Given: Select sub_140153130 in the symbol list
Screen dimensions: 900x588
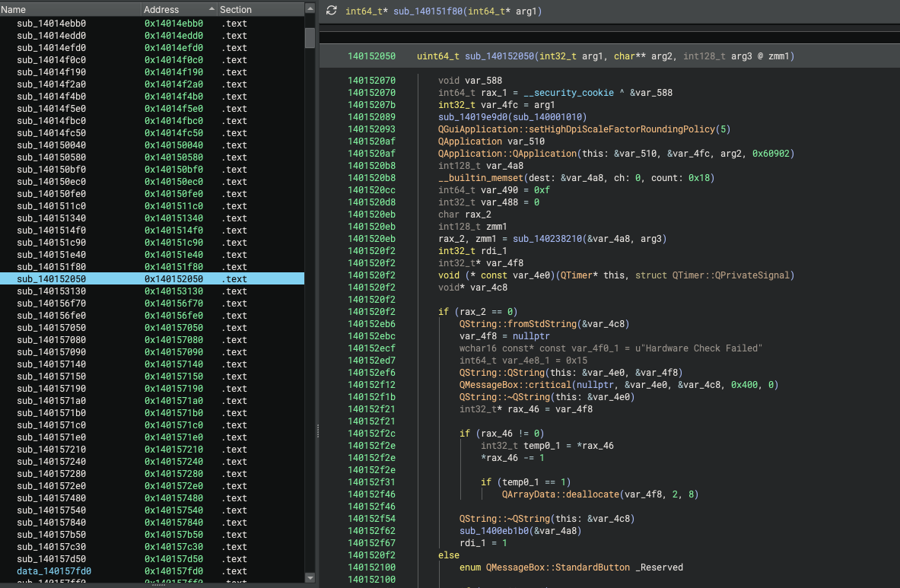Looking at the screenshot, I should [152, 291].
